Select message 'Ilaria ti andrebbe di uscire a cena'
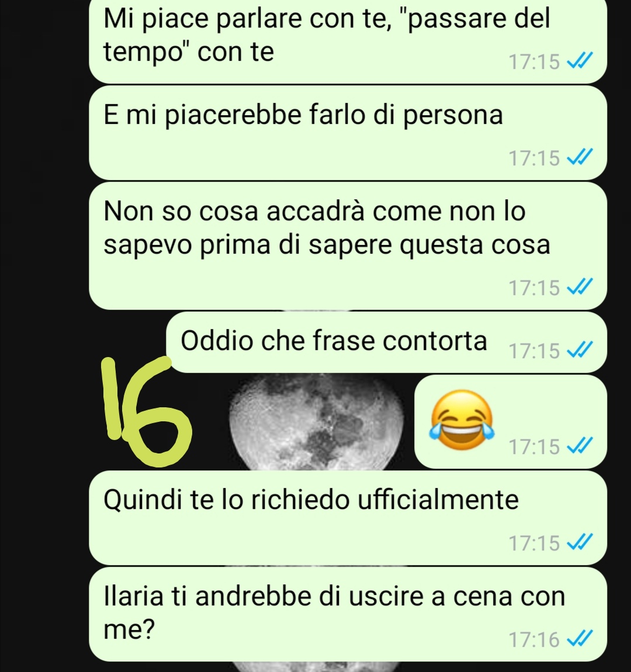Screen dimensions: 631x672 click(x=348, y=614)
